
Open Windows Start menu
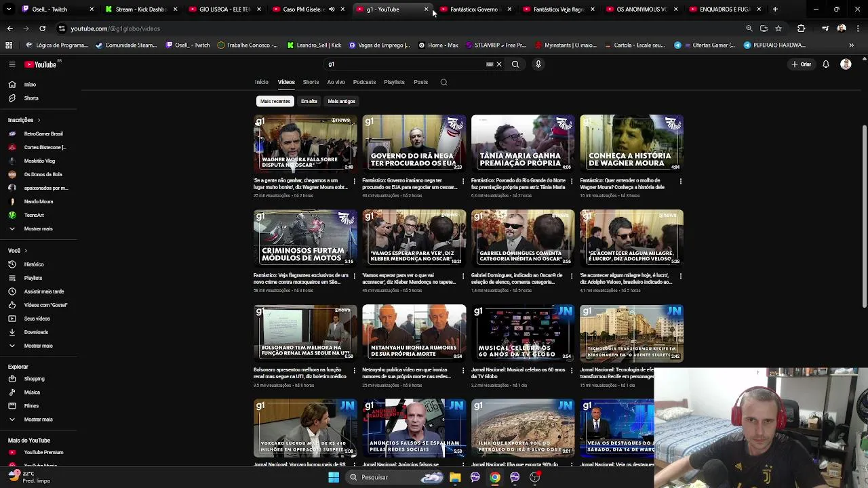tap(333, 477)
